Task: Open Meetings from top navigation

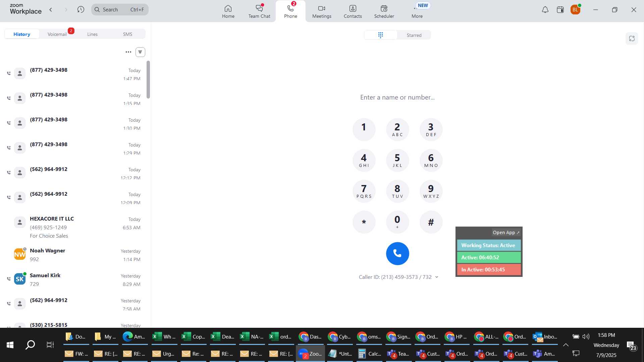Action: (322, 11)
